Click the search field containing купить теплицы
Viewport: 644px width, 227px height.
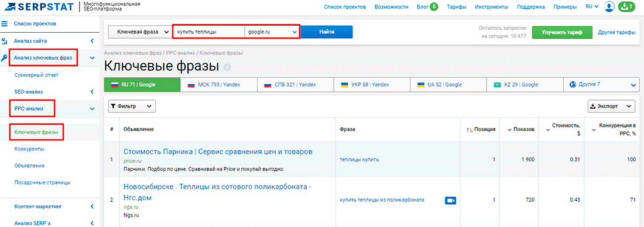[208, 32]
